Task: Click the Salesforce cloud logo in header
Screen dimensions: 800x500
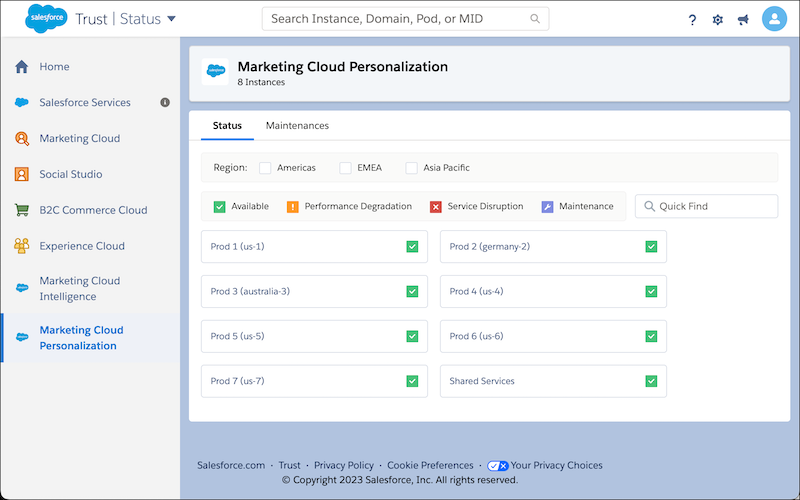Action: click(46, 18)
